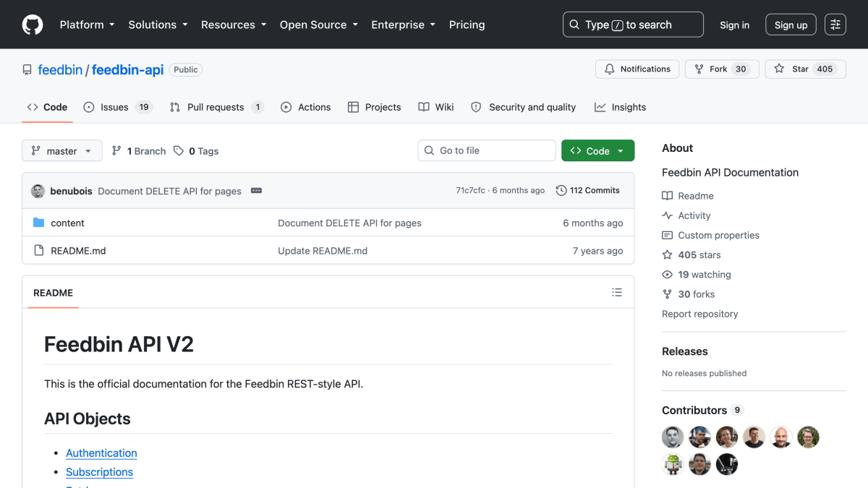Open Update README.md commit message
The height and width of the screenshot is (488, 868).
(x=323, y=251)
